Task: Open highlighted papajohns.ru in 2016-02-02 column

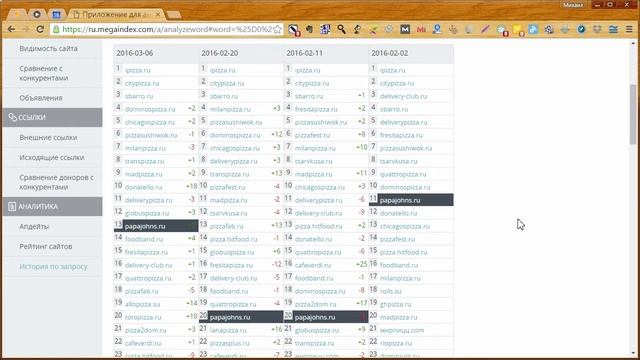Action: [x=400, y=200]
